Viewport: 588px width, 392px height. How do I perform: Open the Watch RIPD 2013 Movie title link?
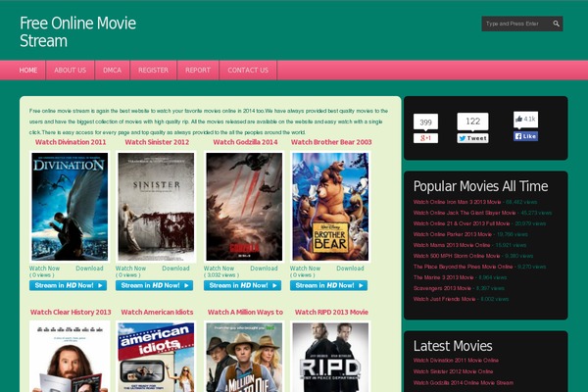click(x=331, y=312)
